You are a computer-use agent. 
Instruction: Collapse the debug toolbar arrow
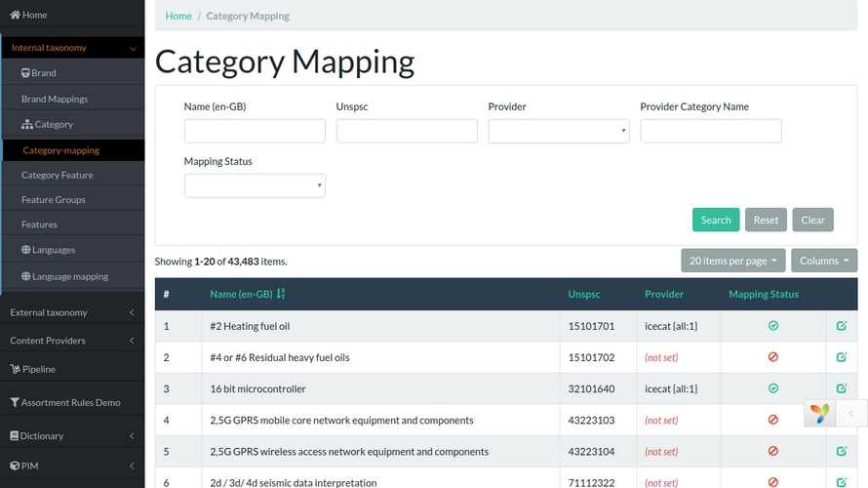pyautogui.click(x=851, y=414)
